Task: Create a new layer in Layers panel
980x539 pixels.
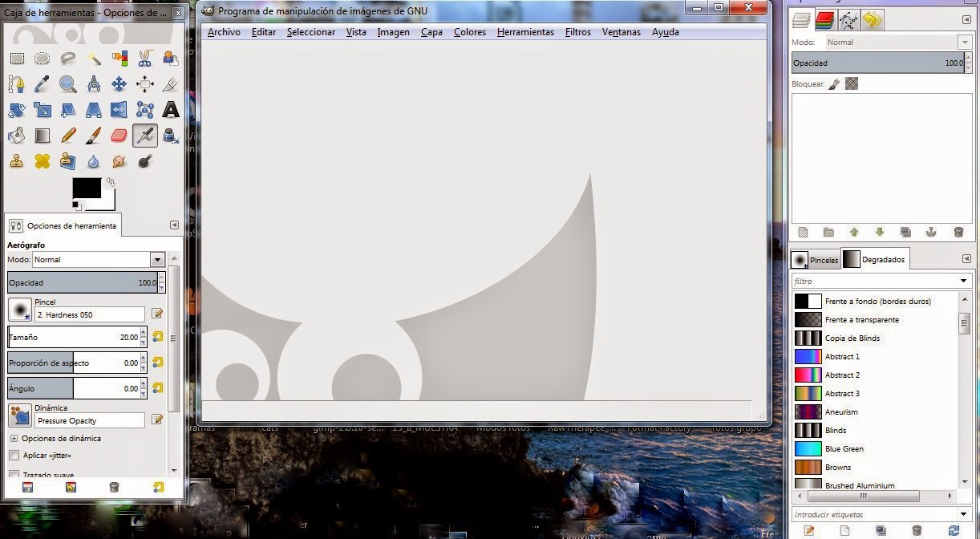Action: [803, 232]
